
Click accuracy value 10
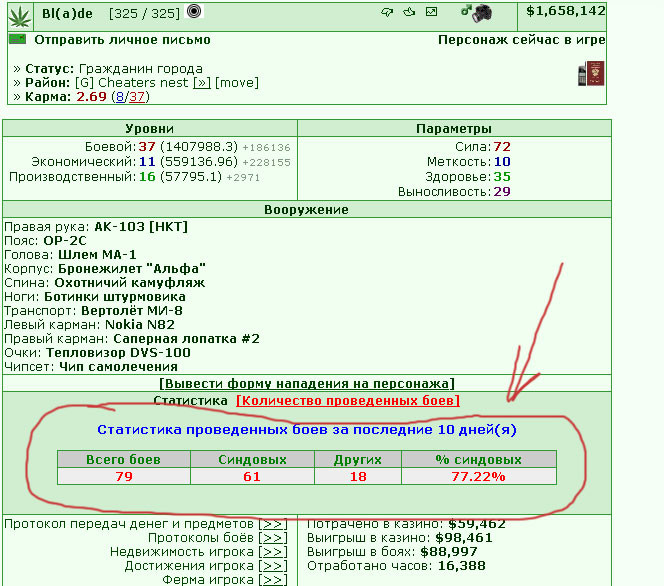tap(502, 162)
